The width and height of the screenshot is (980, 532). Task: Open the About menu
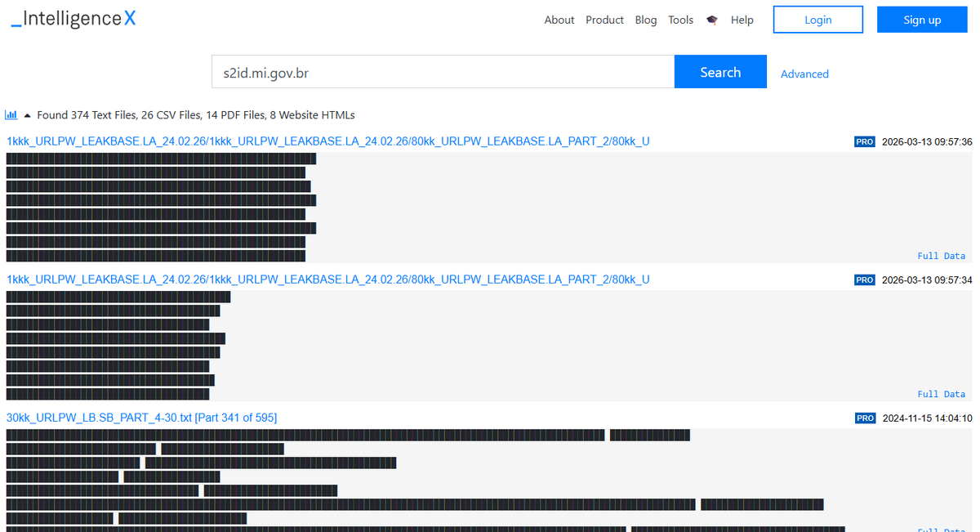click(x=559, y=20)
